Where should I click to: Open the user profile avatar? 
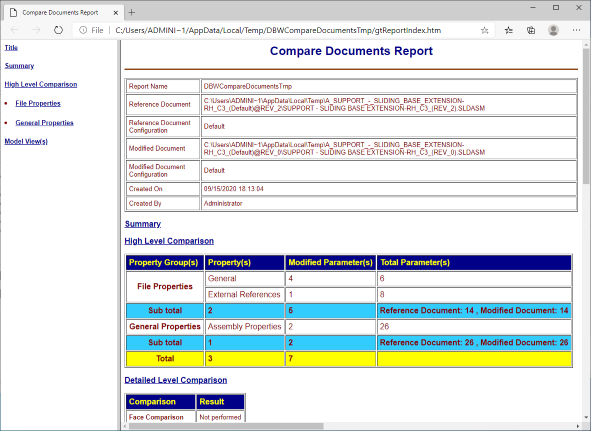coord(553,31)
